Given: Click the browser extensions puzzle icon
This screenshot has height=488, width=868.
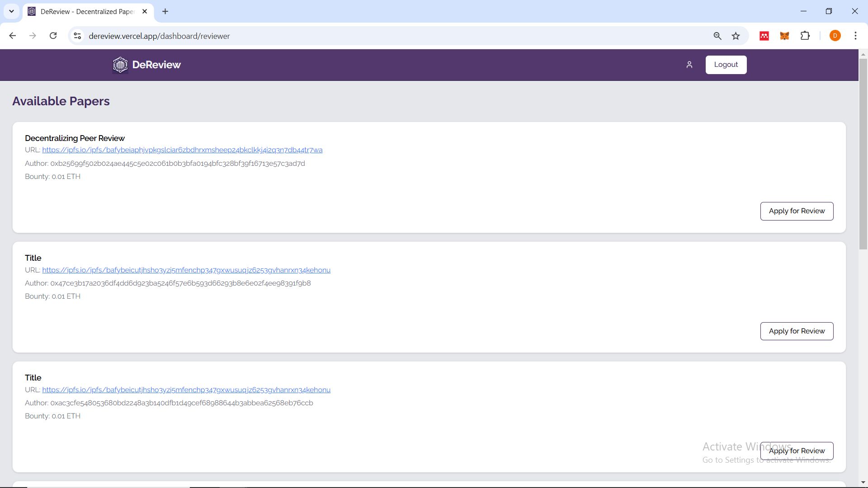Looking at the screenshot, I should click(x=806, y=36).
